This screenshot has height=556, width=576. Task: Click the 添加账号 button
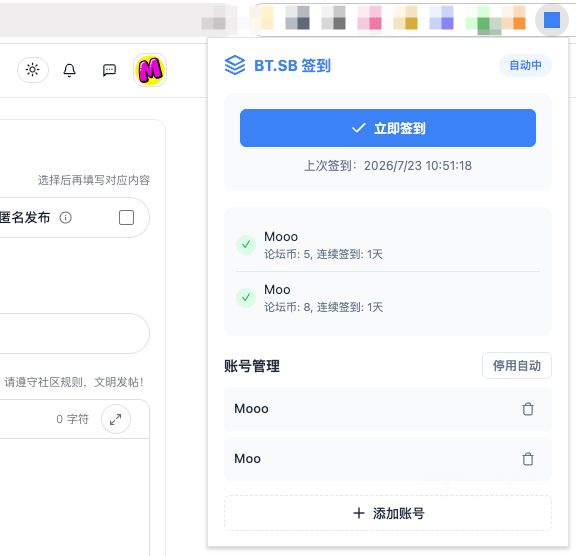click(388, 513)
